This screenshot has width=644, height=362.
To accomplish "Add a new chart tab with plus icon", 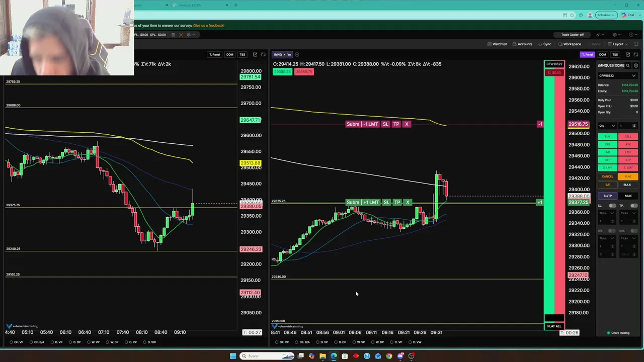I will pos(297,54).
